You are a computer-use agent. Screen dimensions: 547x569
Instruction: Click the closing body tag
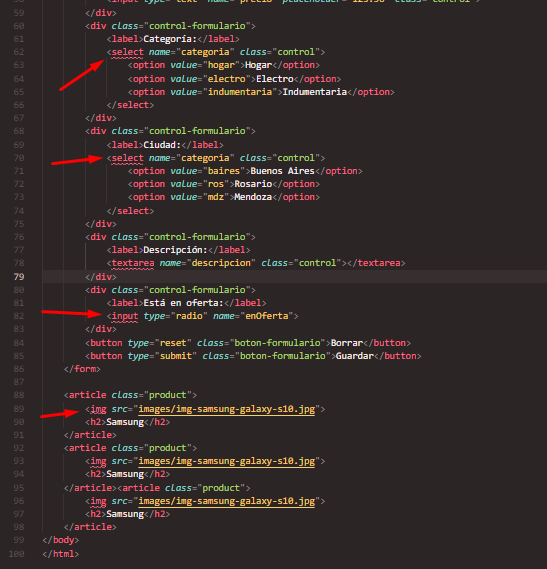tap(61, 540)
